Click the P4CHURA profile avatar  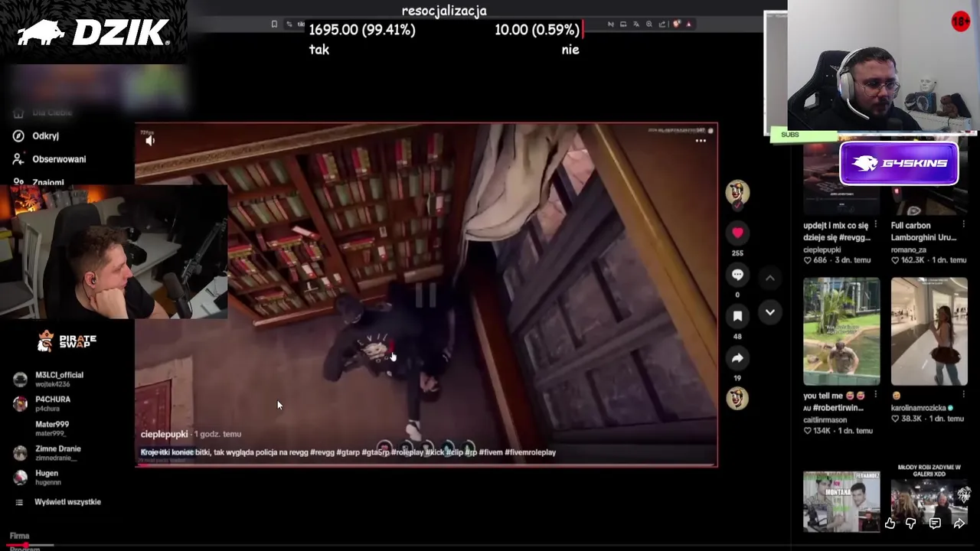point(20,404)
